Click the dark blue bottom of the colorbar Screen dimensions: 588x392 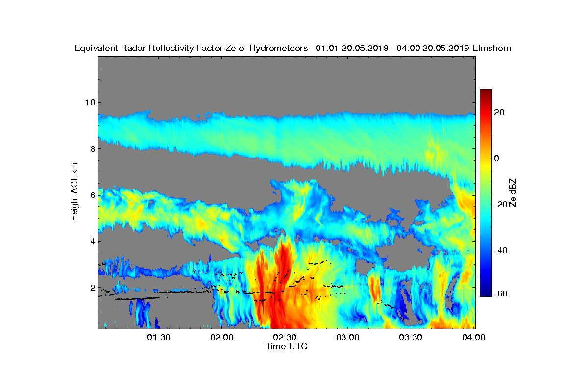point(486,293)
